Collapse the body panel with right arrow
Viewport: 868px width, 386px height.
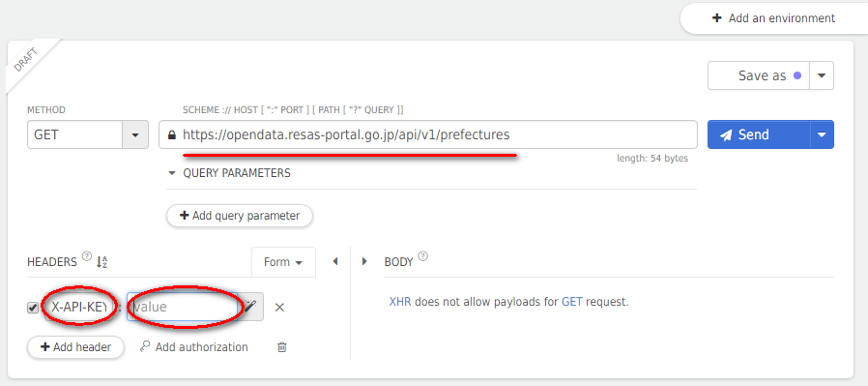[x=364, y=261]
